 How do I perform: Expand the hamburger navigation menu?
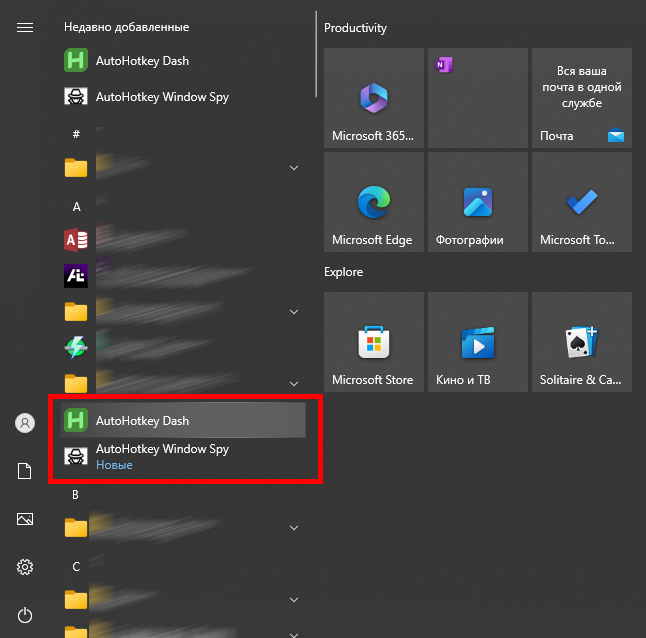click(x=25, y=28)
